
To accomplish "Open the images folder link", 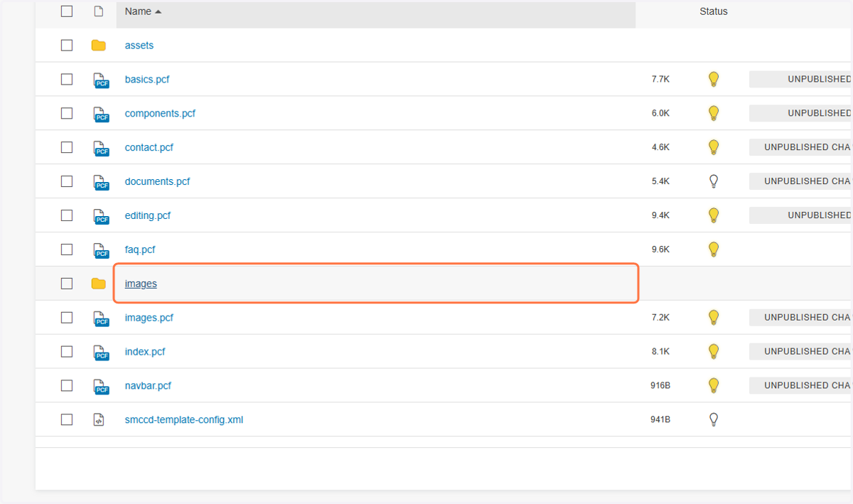I will [x=141, y=284].
